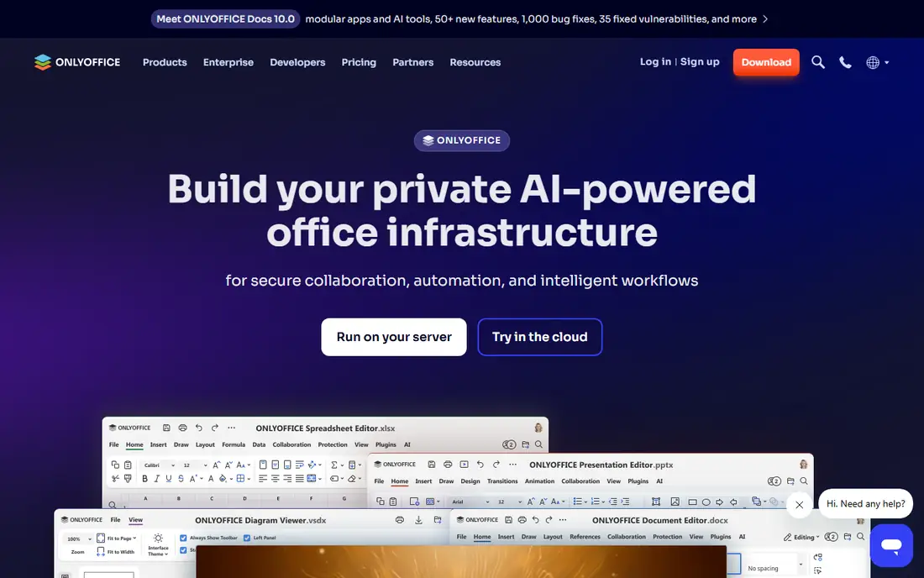Screen dimensions: 924x578
Task: Click download icon in Diagram Viewer header
Action: point(418,520)
